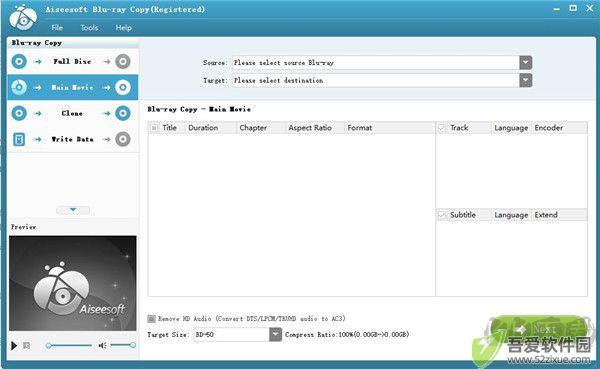
Task: Click the Extend column header
Action: pos(546,215)
